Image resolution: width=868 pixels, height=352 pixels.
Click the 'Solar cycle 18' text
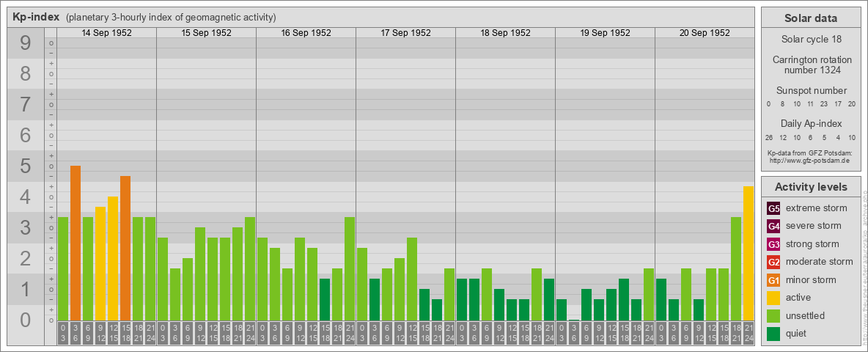point(811,40)
